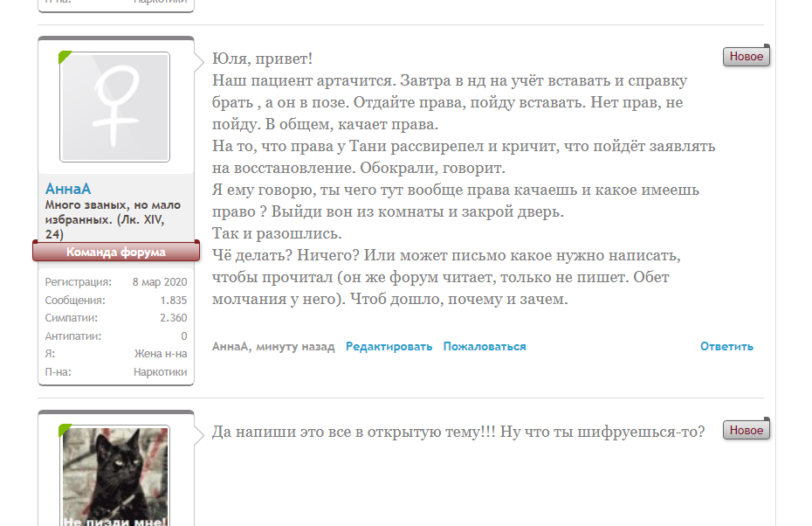Click the female gender symbol avatar icon
Screen dimensions: 812x526
pos(114,106)
